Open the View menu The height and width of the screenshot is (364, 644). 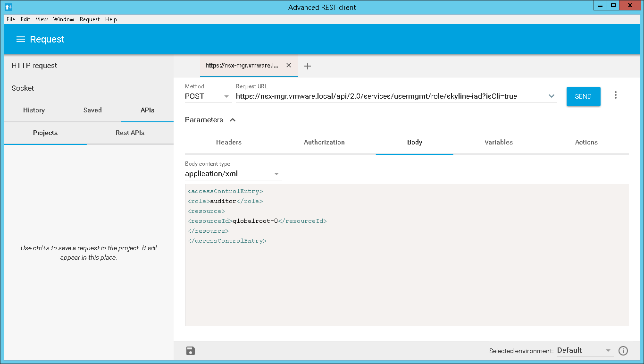[x=42, y=19]
